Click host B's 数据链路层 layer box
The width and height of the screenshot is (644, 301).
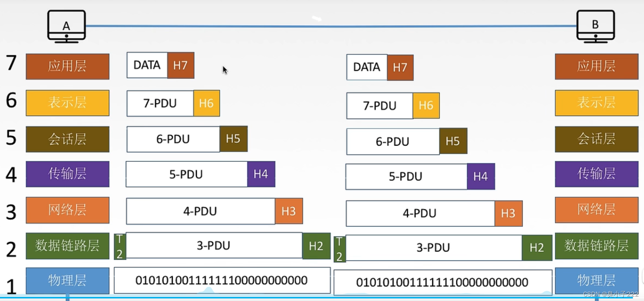[x=597, y=246]
